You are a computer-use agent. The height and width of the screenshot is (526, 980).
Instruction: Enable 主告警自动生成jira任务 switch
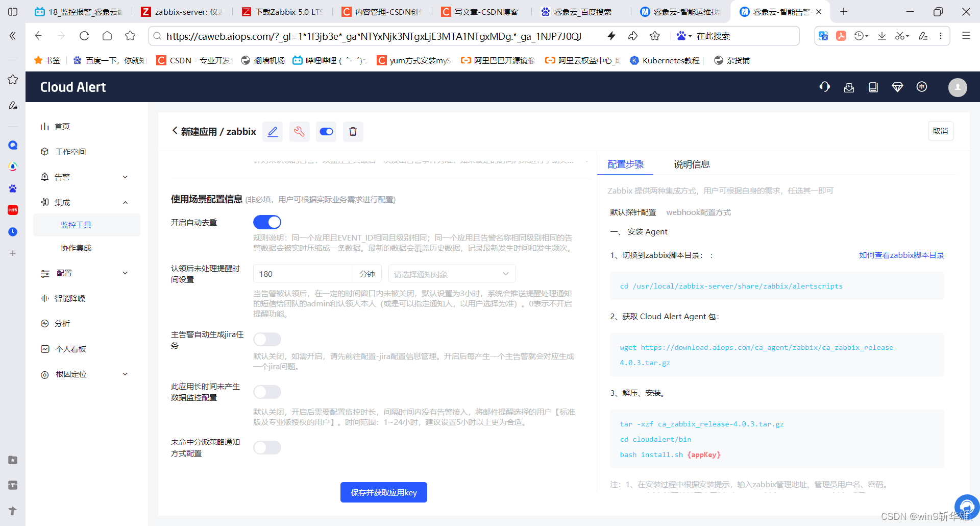[x=267, y=339]
